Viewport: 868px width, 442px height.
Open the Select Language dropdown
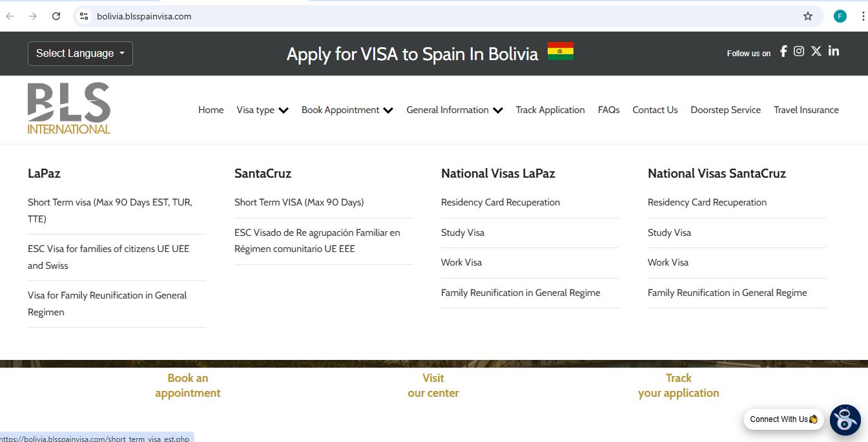[80, 54]
